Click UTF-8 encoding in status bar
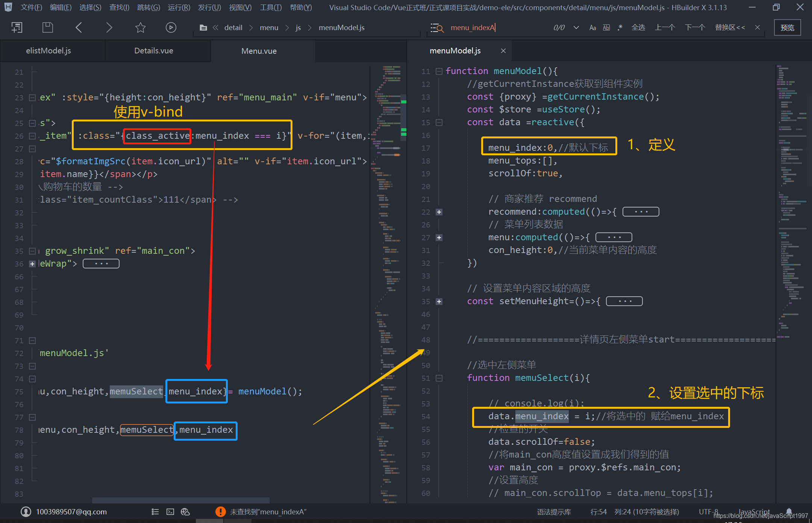Viewport: 812px width, 523px height. coord(708,512)
